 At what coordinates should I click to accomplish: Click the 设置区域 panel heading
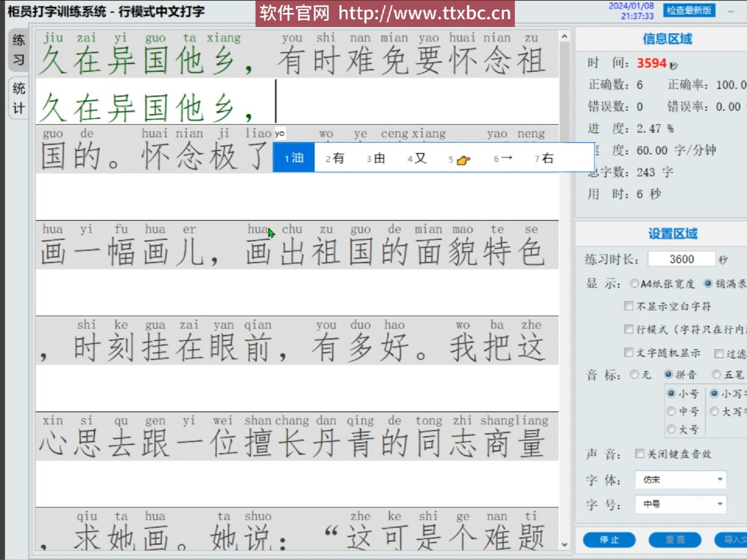click(673, 234)
